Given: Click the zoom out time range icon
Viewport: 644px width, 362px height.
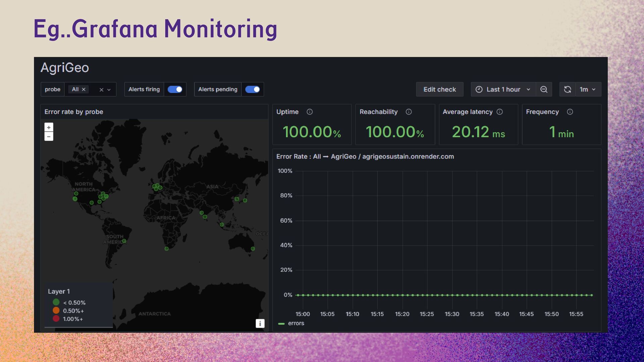Looking at the screenshot, I should (544, 89).
